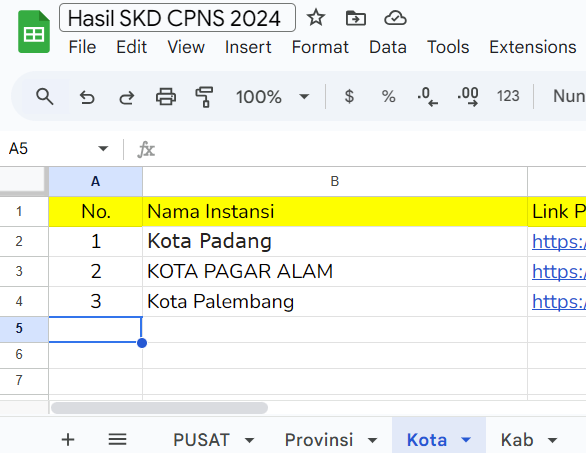Click the undo arrow
This screenshot has width=586, height=453.
click(87, 97)
